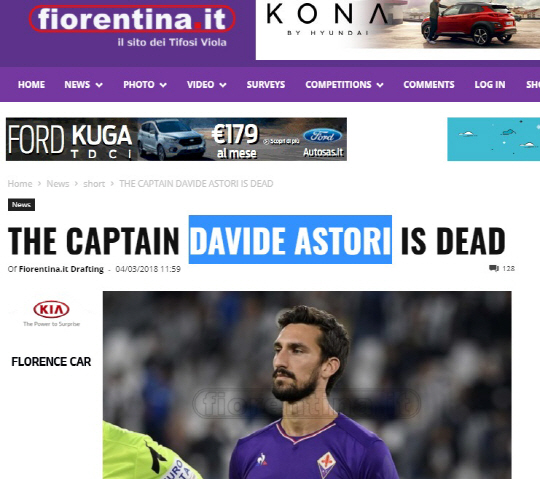Click the teal cloud banner on the right
Viewport: 540px width, 479px height.
click(x=494, y=139)
